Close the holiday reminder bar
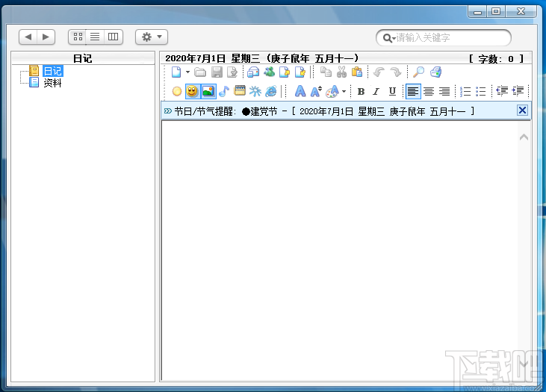 522,111
